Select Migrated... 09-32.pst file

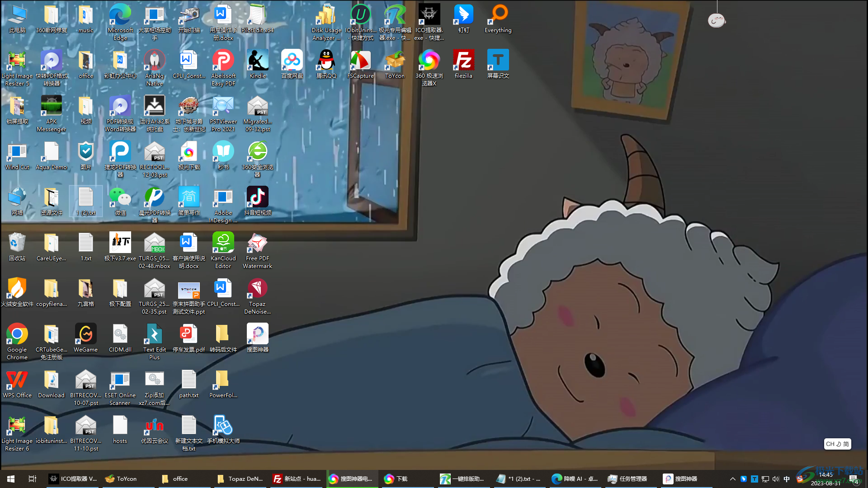tap(257, 113)
